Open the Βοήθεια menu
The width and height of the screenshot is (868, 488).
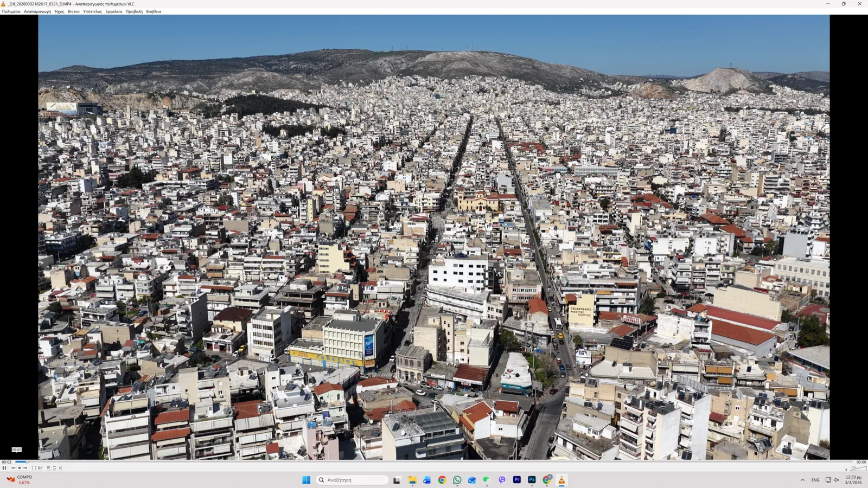(154, 11)
